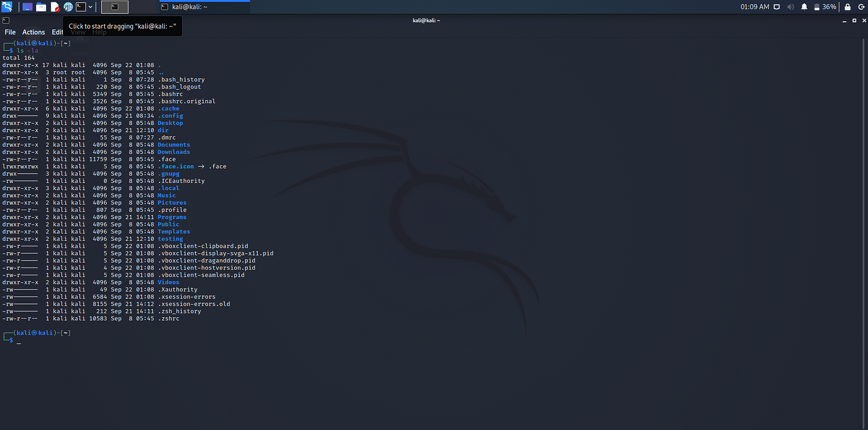This screenshot has width=868, height=430.
Task: Open the File menu in the terminal
Action: [10, 32]
